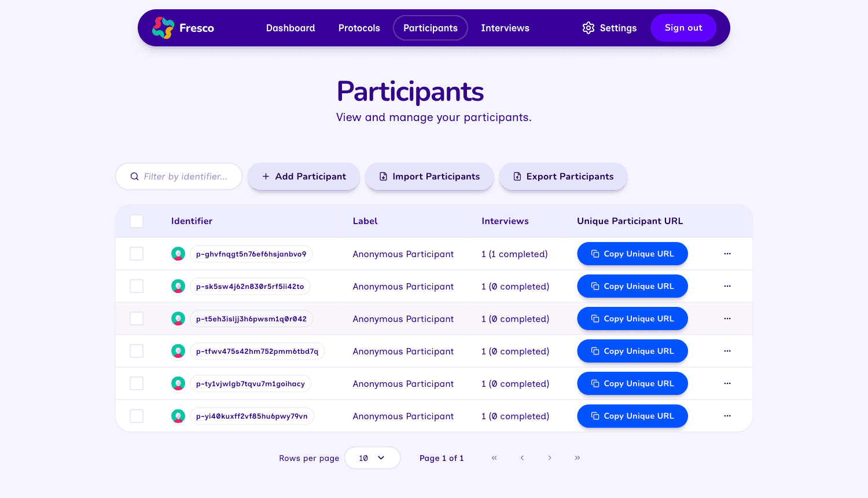868x498 pixels.
Task: Click the Label column header
Action: click(x=365, y=221)
